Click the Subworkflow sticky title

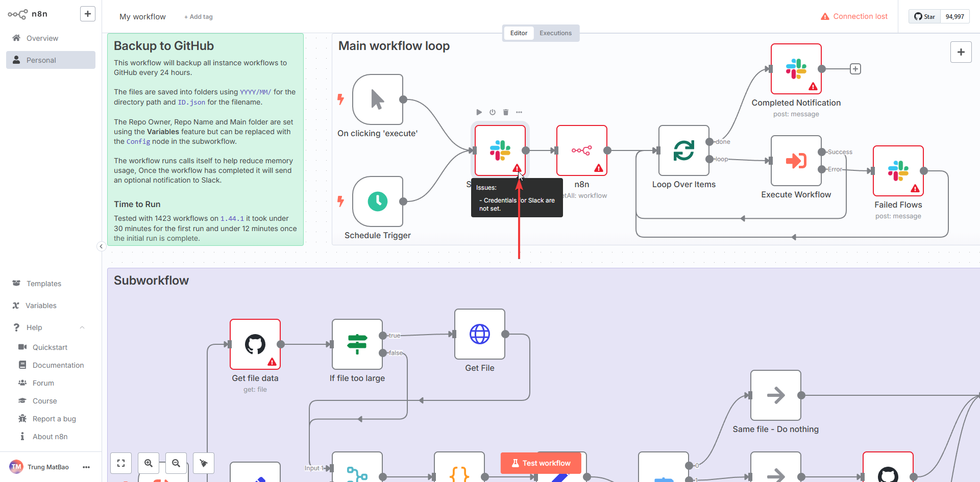tap(151, 281)
